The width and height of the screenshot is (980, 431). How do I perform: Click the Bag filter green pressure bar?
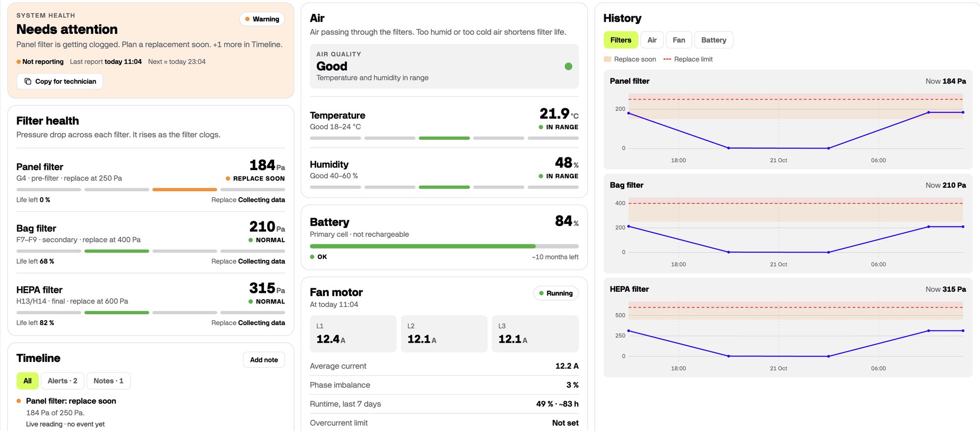pyautogui.click(x=117, y=251)
